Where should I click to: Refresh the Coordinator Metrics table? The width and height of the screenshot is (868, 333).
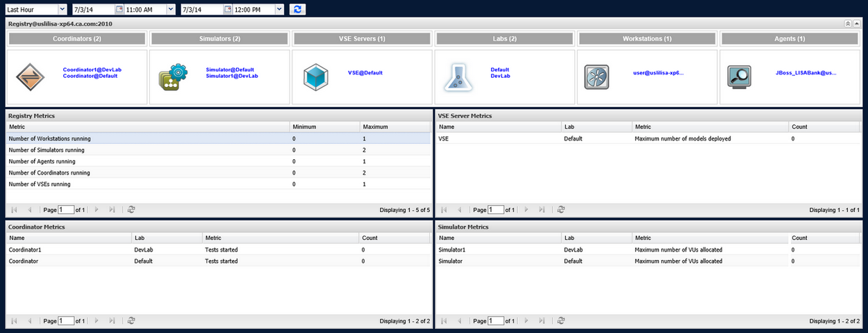tap(131, 321)
